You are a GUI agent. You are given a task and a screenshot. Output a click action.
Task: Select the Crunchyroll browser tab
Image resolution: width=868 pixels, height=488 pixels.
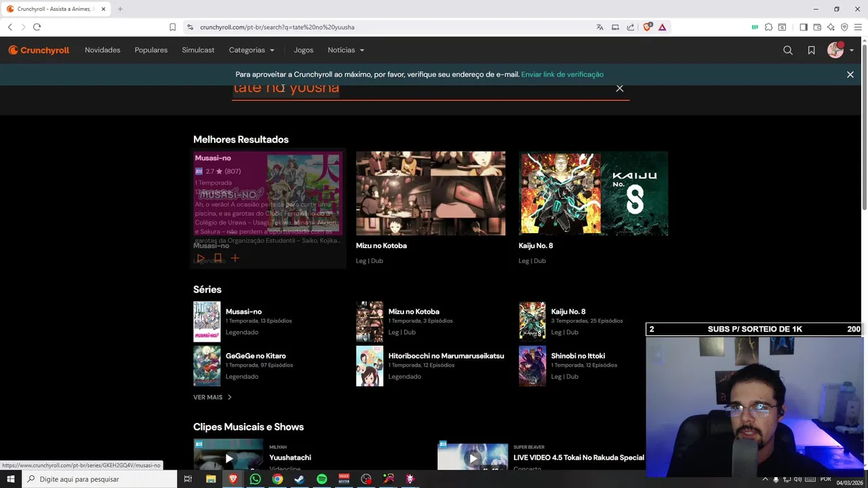coord(56,9)
